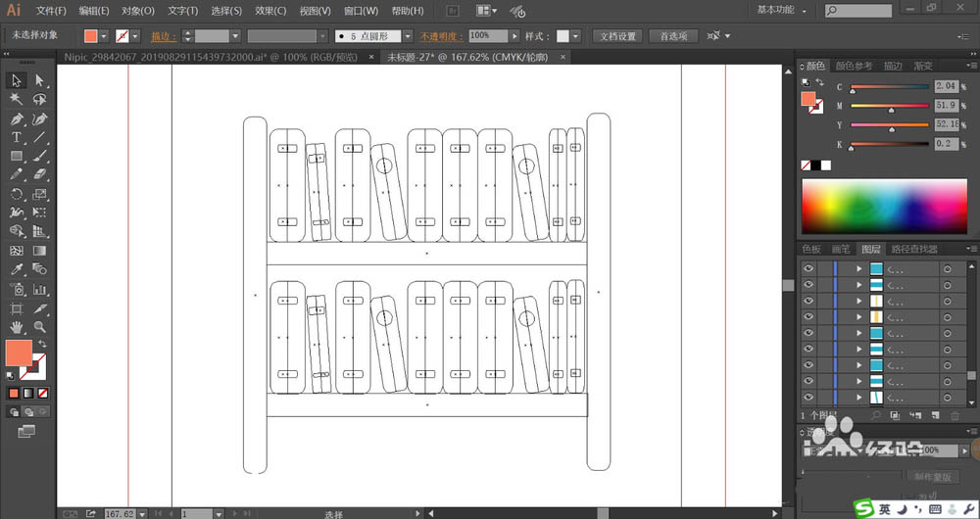Open the 基本功能 workspace switcher
This screenshot has width=980, height=519.
(x=781, y=10)
